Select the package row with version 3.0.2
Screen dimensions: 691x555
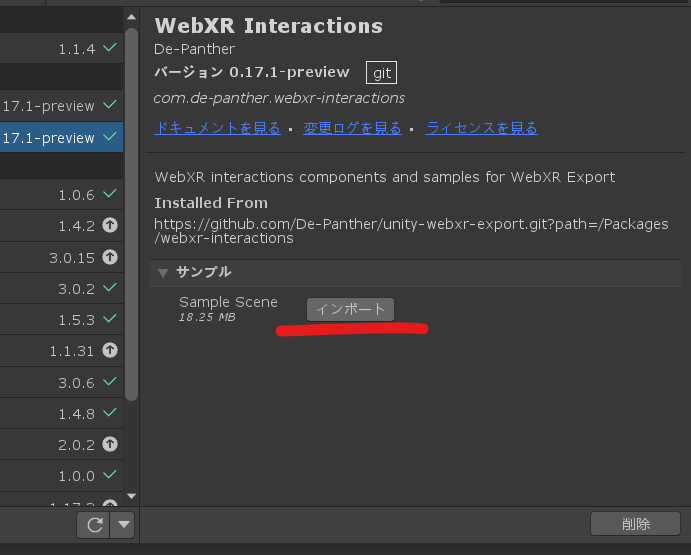tap(61, 288)
